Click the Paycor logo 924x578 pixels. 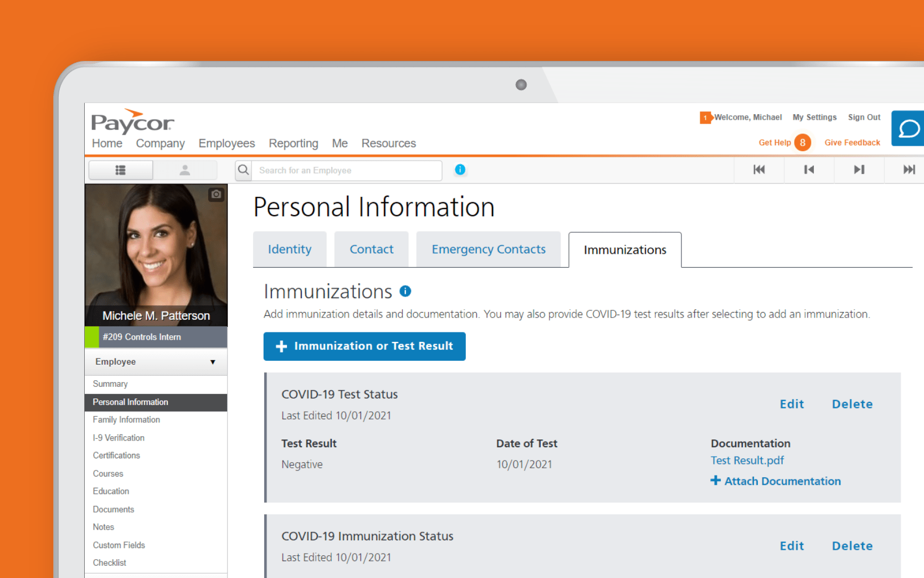(x=132, y=121)
